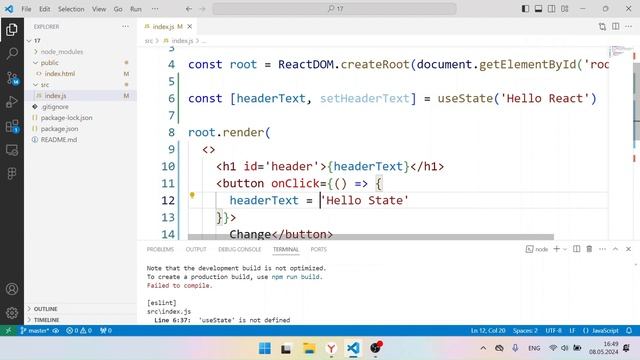Open Source Control view icon
Viewport: 640px width, 360px height.
pyautogui.click(x=12, y=78)
